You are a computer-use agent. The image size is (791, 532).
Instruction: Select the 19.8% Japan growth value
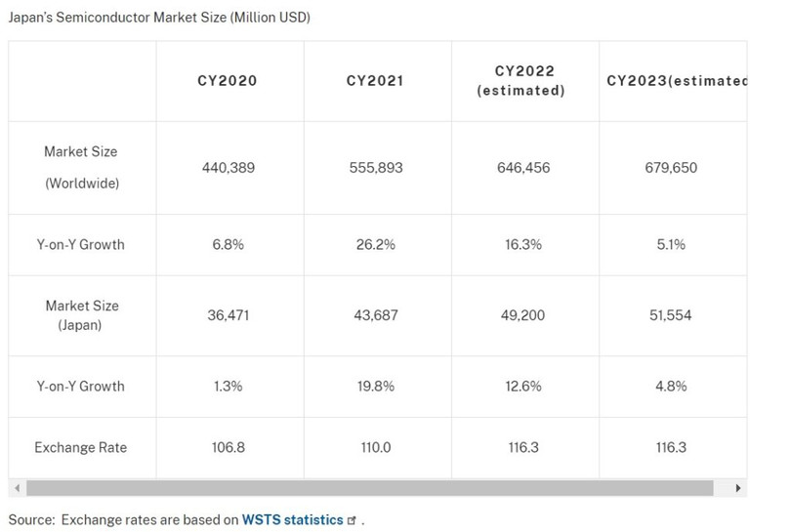[x=376, y=386]
